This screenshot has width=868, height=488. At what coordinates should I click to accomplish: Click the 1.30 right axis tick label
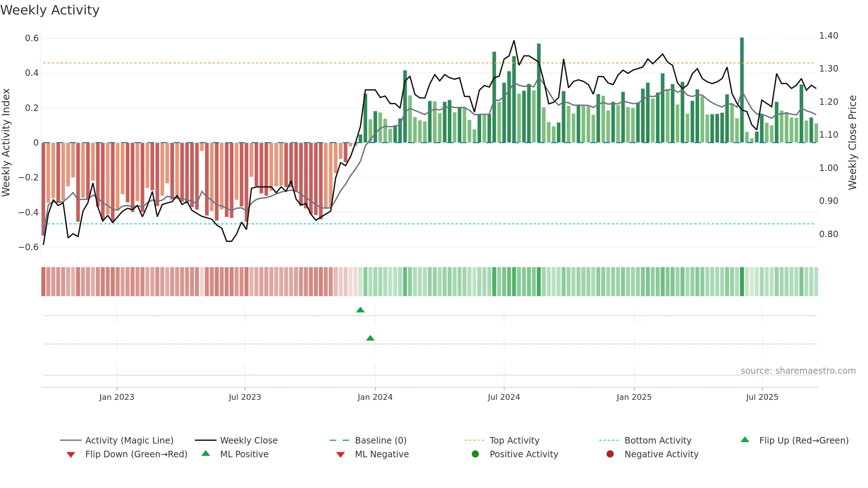[x=829, y=69]
